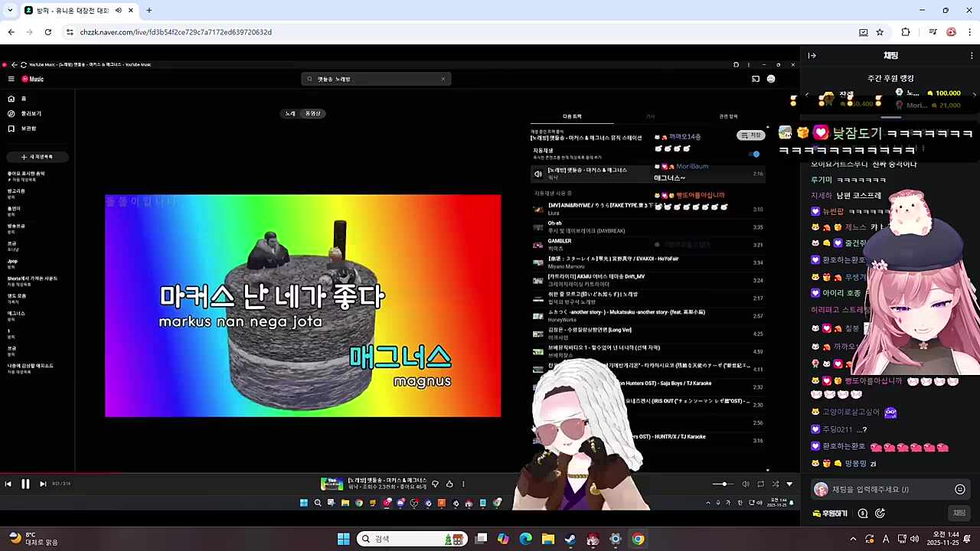This screenshot has height=551, width=980.
Task: Switch to the Song (노래) view
Action: point(290,113)
